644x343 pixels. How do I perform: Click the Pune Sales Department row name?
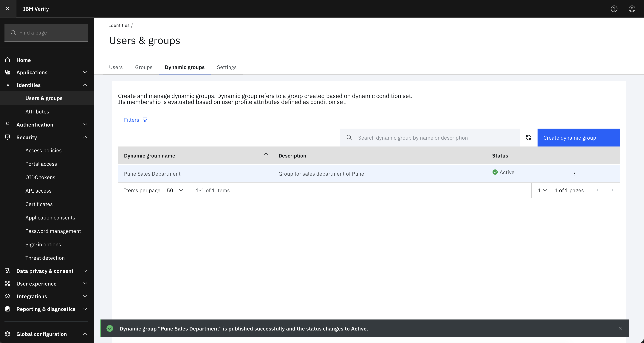coord(152,174)
